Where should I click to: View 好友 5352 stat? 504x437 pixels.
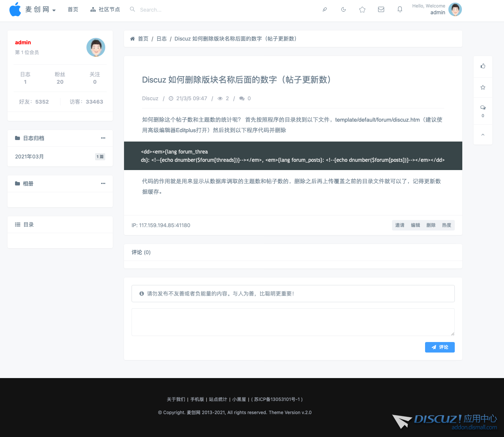pos(34,102)
